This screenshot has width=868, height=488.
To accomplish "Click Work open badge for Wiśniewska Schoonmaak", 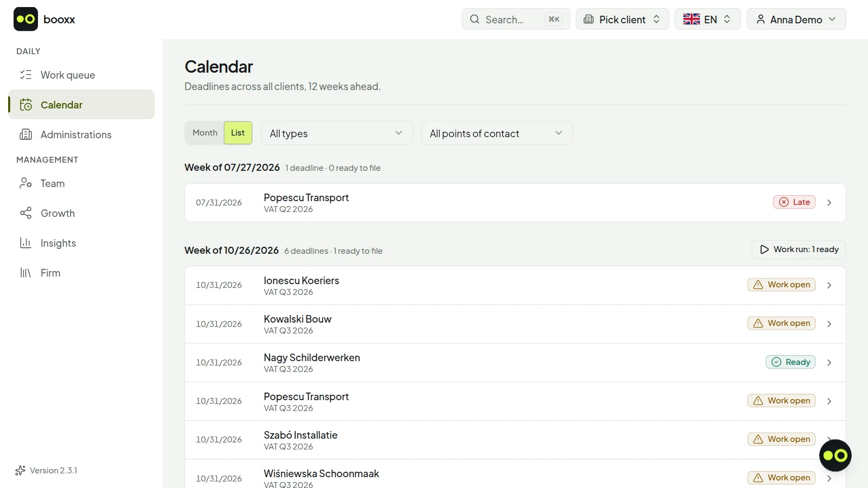I will coord(781,478).
